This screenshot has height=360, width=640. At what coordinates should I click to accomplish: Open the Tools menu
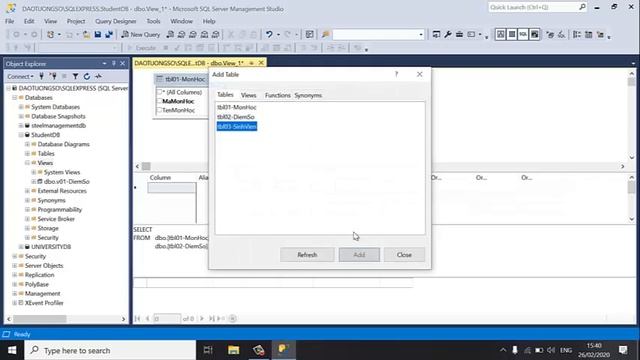[153, 21]
